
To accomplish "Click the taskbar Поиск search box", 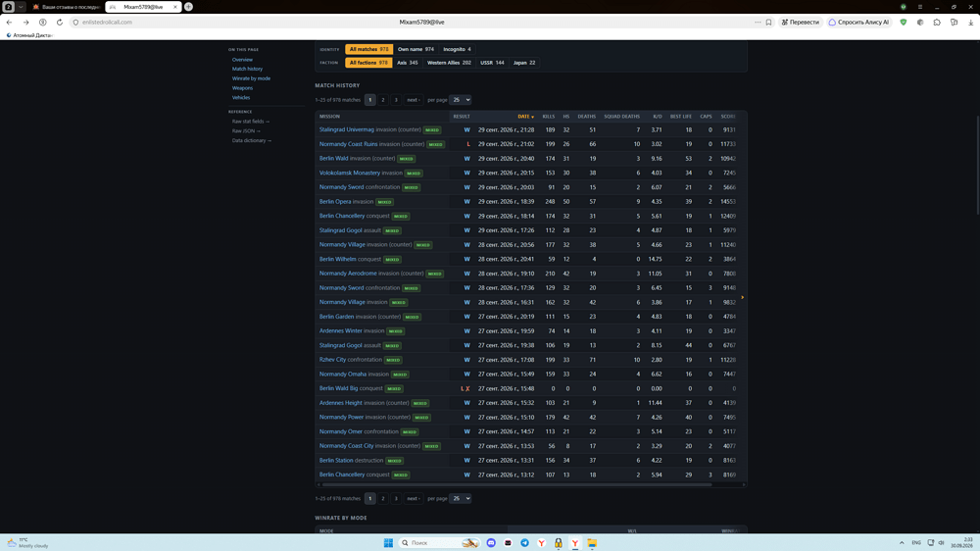I will 439,543.
